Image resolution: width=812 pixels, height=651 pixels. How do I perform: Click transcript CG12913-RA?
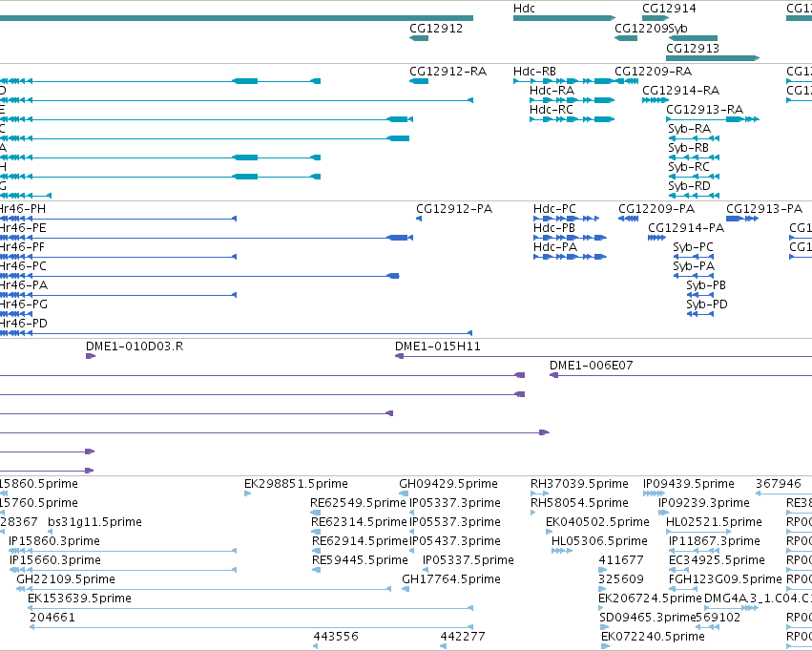(x=704, y=110)
